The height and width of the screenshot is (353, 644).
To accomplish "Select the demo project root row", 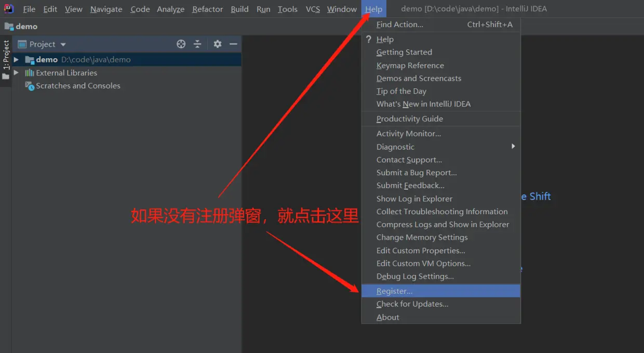I will 127,60.
